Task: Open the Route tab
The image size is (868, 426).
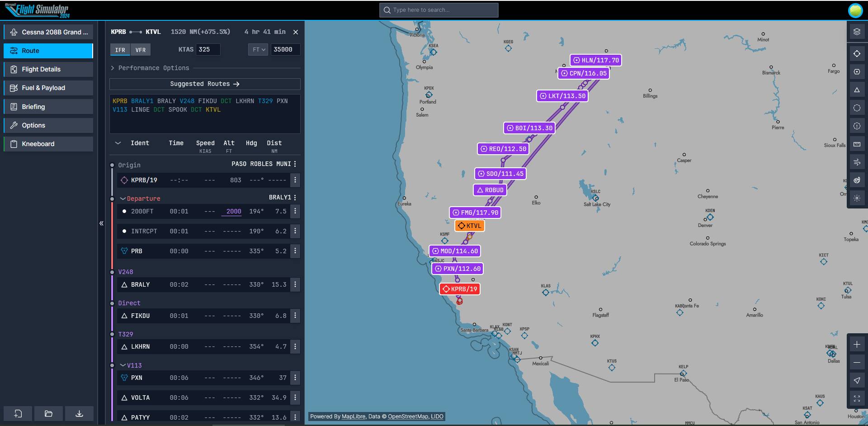Action: click(48, 51)
